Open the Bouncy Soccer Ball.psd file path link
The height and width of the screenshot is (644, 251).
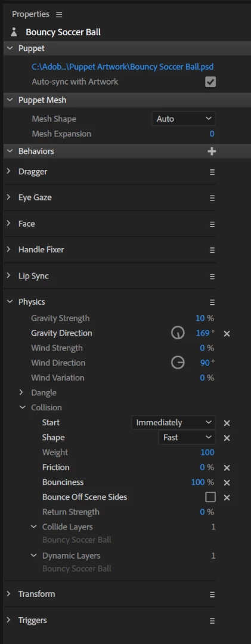[x=122, y=67]
